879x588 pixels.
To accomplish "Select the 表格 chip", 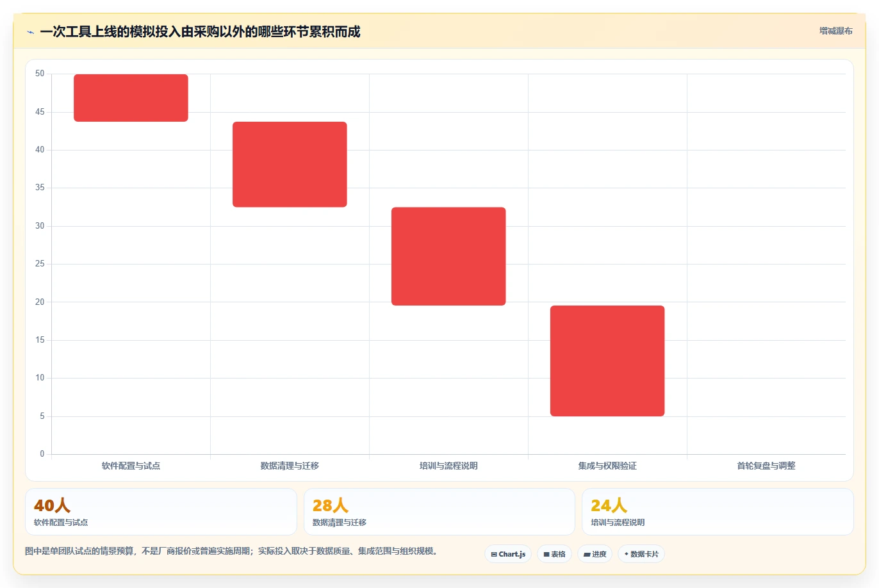I will pos(554,554).
